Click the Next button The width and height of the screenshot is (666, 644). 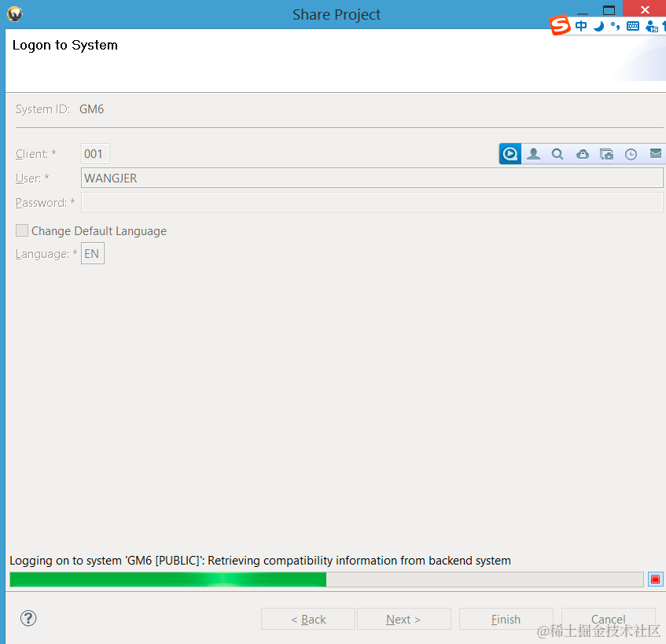pos(403,619)
